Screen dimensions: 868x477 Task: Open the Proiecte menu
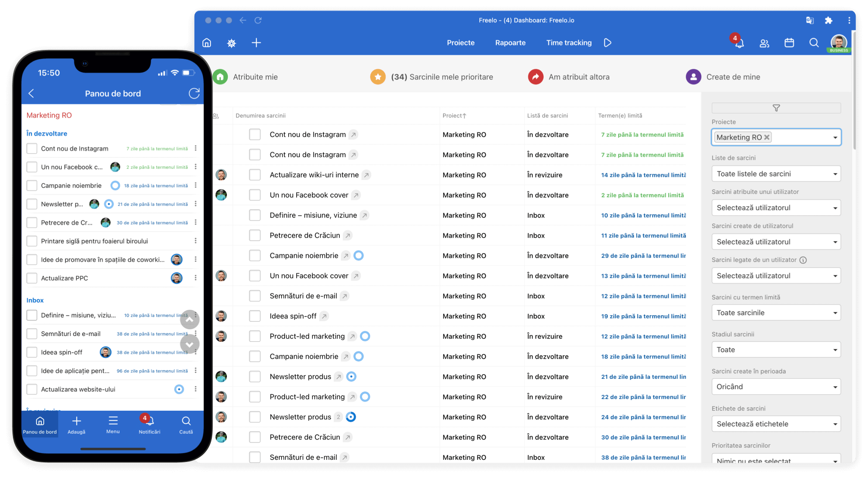pos(461,43)
